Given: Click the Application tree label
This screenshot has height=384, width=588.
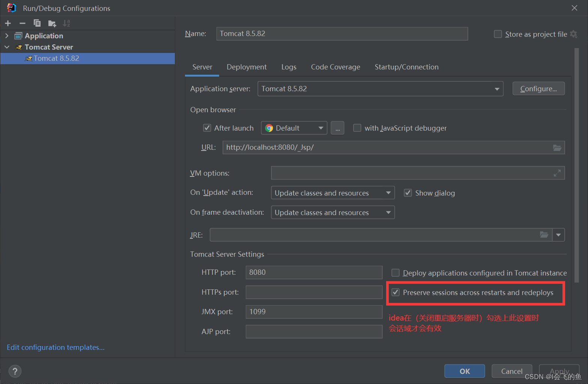Looking at the screenshot, I should point(44,36).
